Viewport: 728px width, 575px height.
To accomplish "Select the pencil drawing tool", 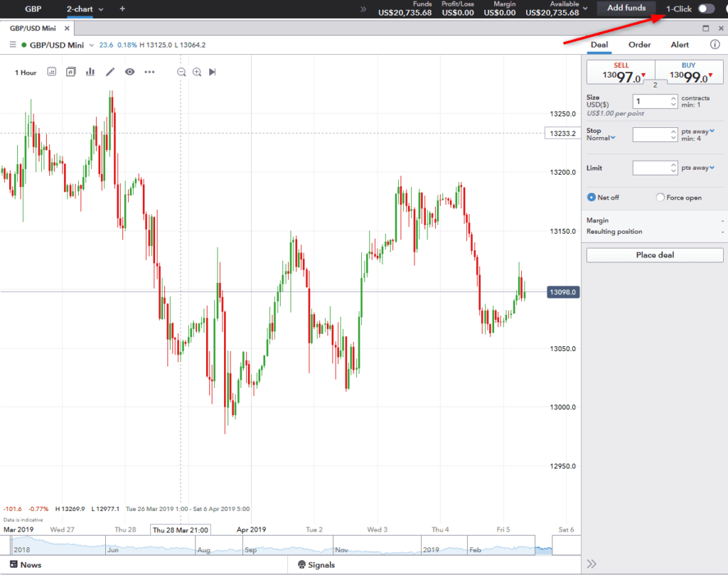I will [110, 72].
